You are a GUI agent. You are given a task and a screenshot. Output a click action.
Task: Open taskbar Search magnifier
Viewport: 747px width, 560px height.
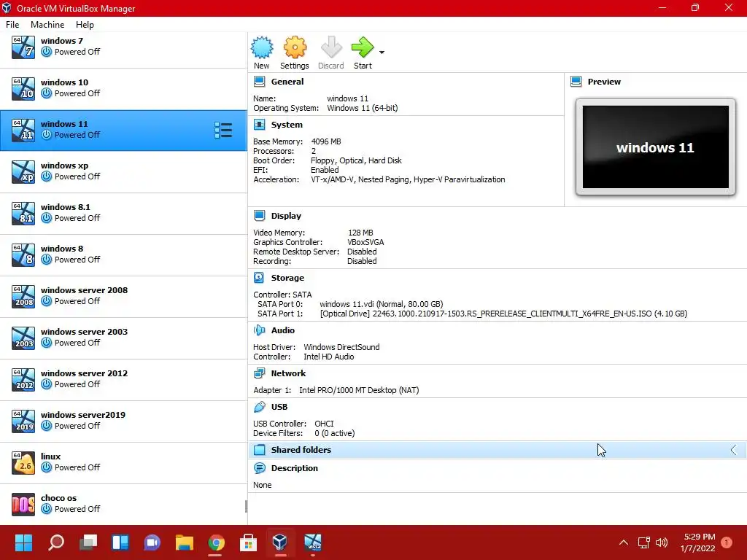coord(55,542)
